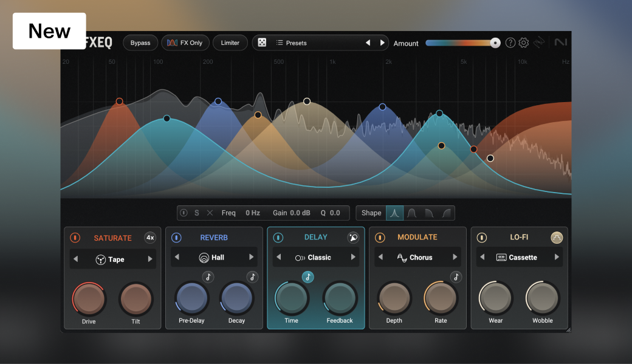Click the Native Instruments logo icon
632x364 pixels.
561,42
